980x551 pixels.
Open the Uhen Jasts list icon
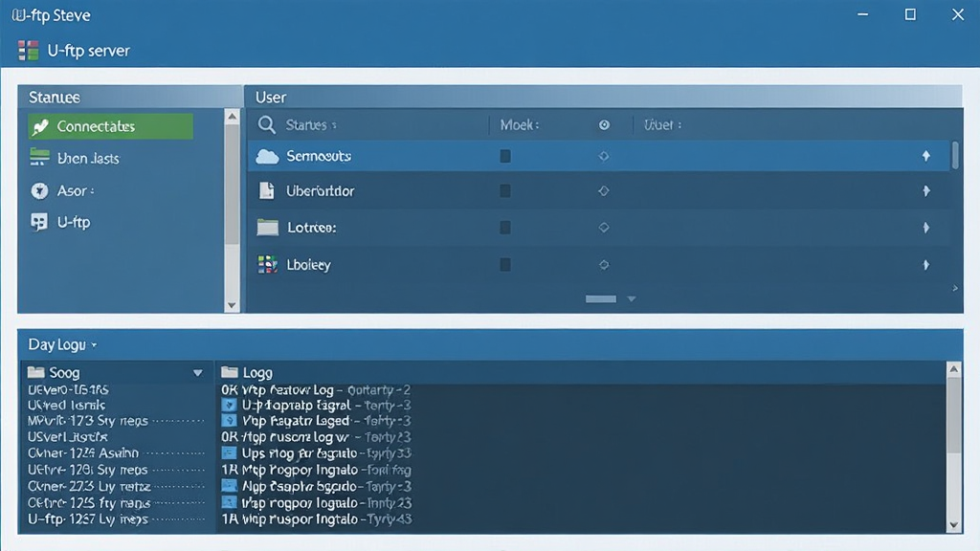click(x=39, y=158)
